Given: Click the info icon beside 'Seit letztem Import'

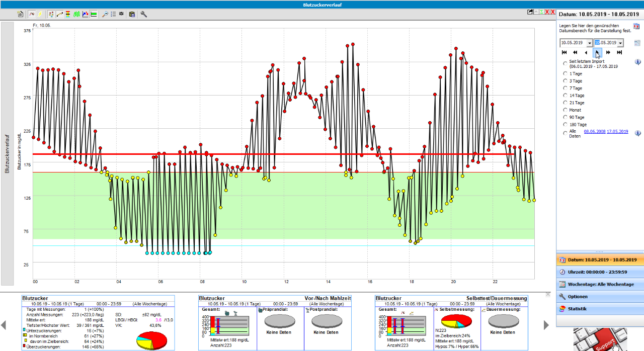Looking at the screenshot, I should tap(638, 62).
